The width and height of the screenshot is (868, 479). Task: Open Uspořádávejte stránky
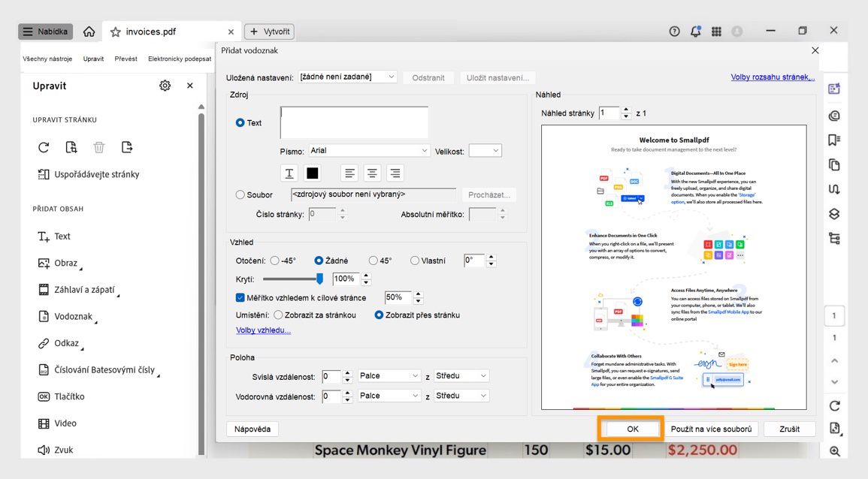89,174
